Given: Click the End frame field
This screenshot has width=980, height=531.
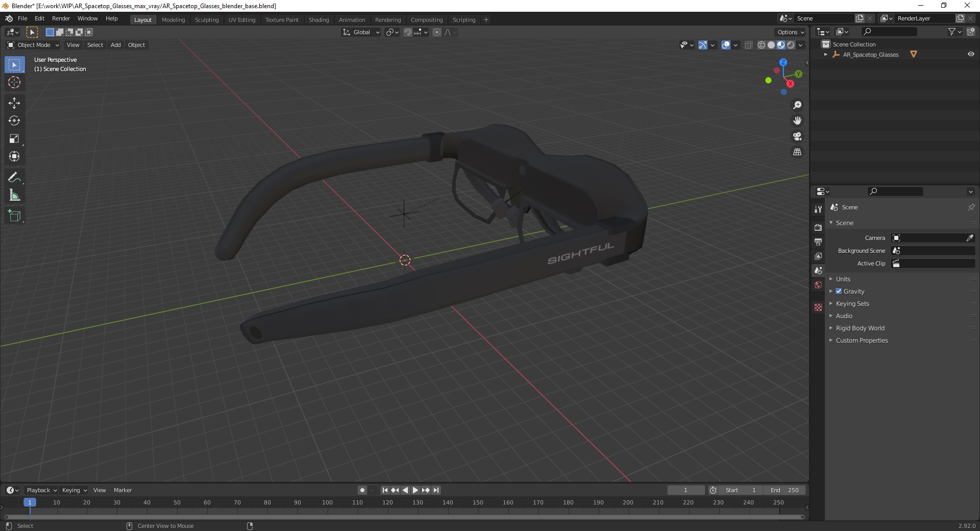Looking at the screenshot, I should click(x=785, y=490).
